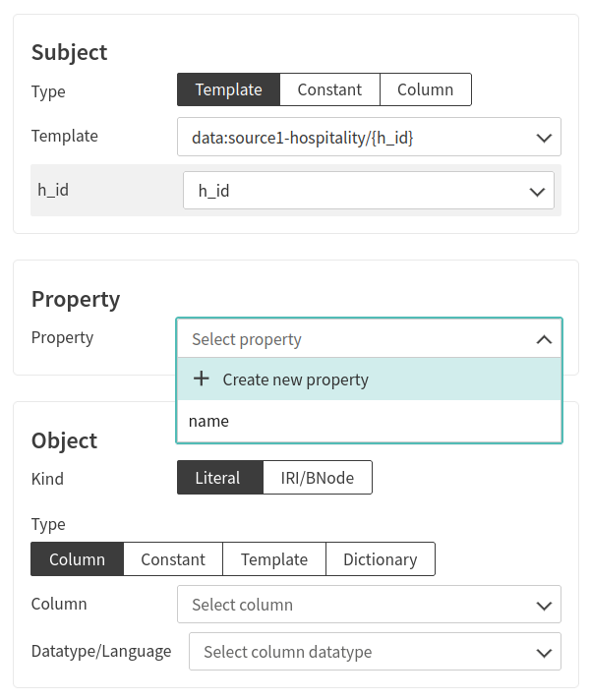Select Dictionary as the Object type
The height and width of the screenshot is (700, 590).
tap(380, 559)
